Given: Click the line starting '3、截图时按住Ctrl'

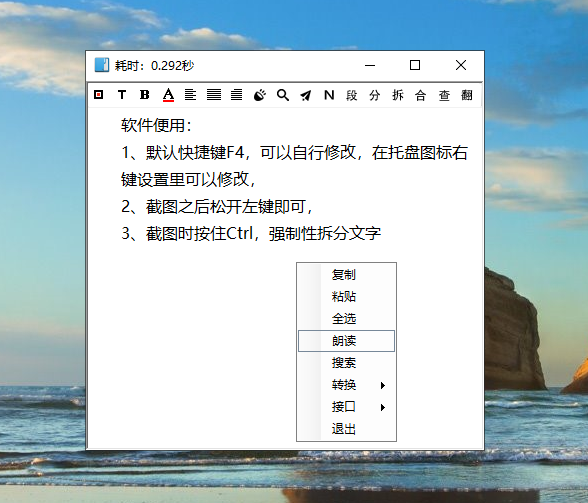Looking at the screenshot, I should (251, 234).
